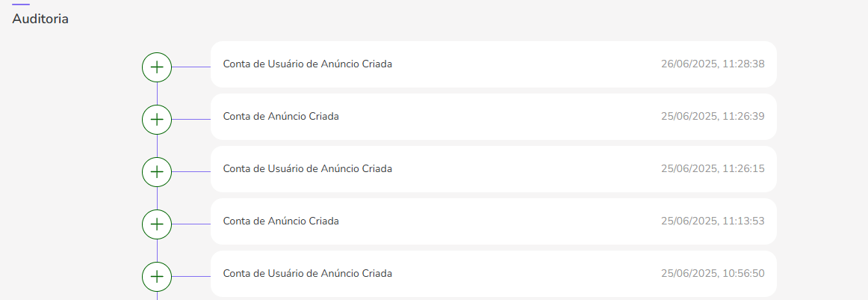Select the plus icon next to the 11:13:53 entry
The height and width of the screenshot is (300, 868).
(157, 224)
